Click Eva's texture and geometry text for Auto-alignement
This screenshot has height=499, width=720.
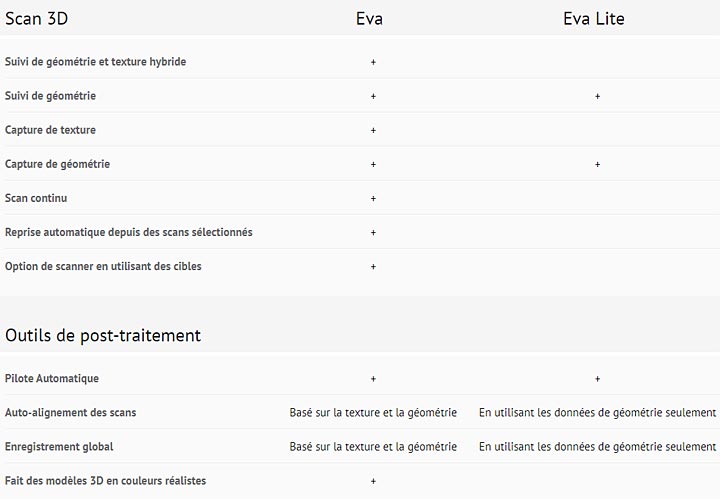point(373,413)
